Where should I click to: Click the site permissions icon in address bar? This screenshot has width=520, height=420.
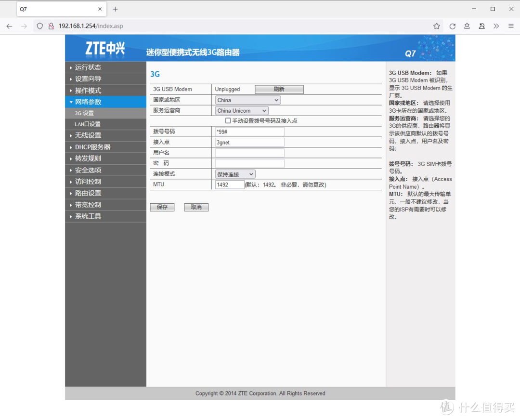51,26
